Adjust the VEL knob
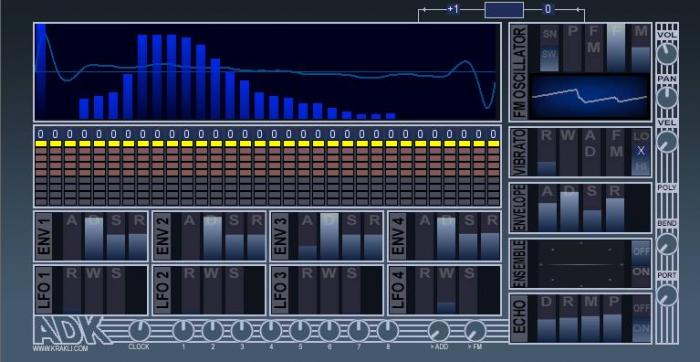 pyautogui.click(x=667, y=141)
